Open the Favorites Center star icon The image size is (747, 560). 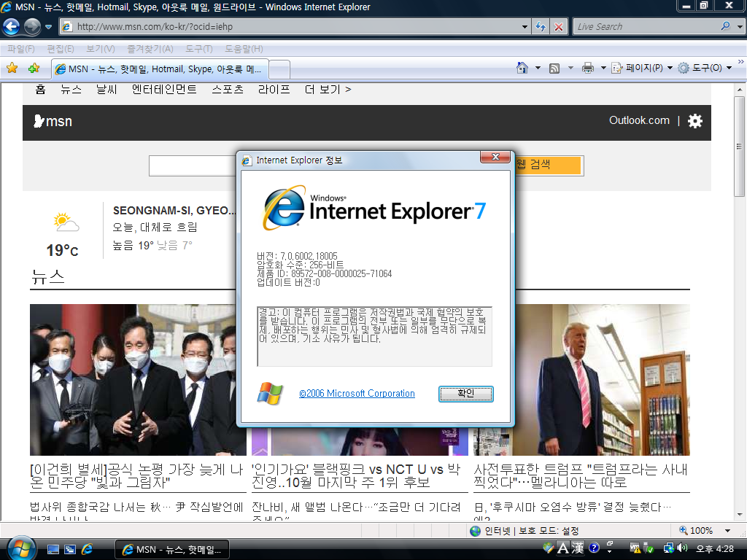tap(12, 68)
